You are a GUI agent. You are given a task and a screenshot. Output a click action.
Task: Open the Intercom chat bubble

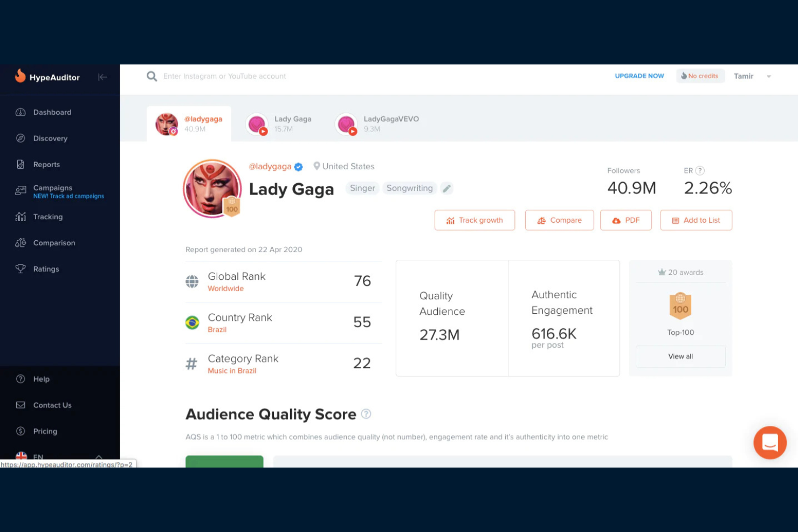click(x=770, y=443)
